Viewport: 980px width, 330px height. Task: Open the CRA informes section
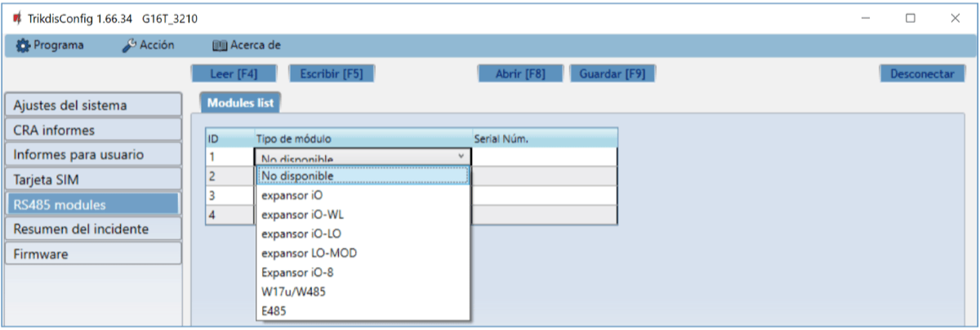[x=91, y=130]
